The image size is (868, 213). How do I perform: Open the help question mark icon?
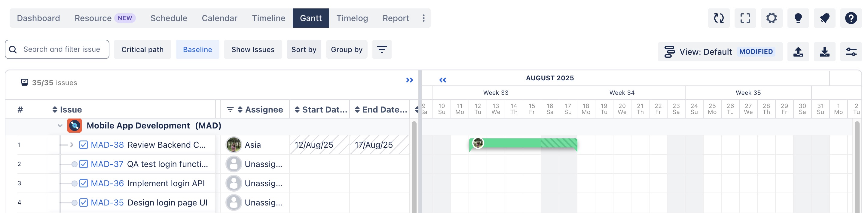coord(851,18)
